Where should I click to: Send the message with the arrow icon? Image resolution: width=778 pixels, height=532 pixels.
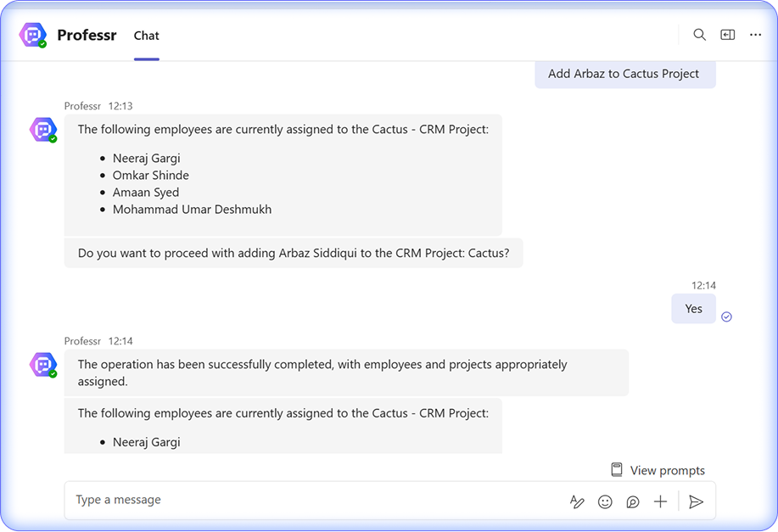(696, 501)
